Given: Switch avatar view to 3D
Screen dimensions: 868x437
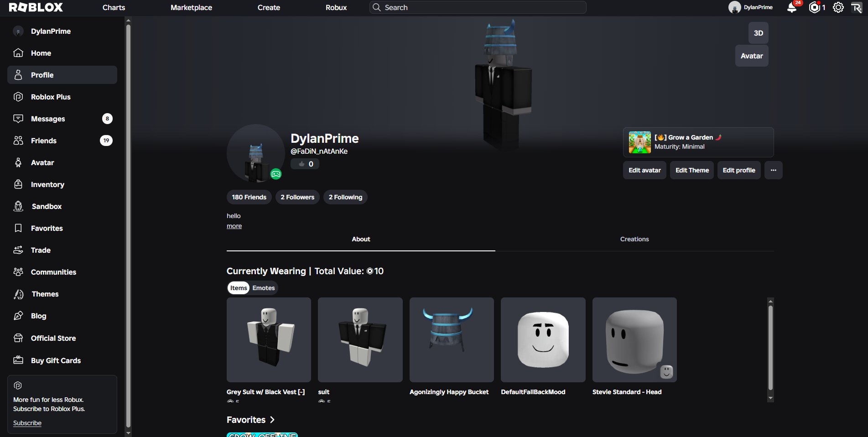Looking at the screenshot, I should point(758,33).
